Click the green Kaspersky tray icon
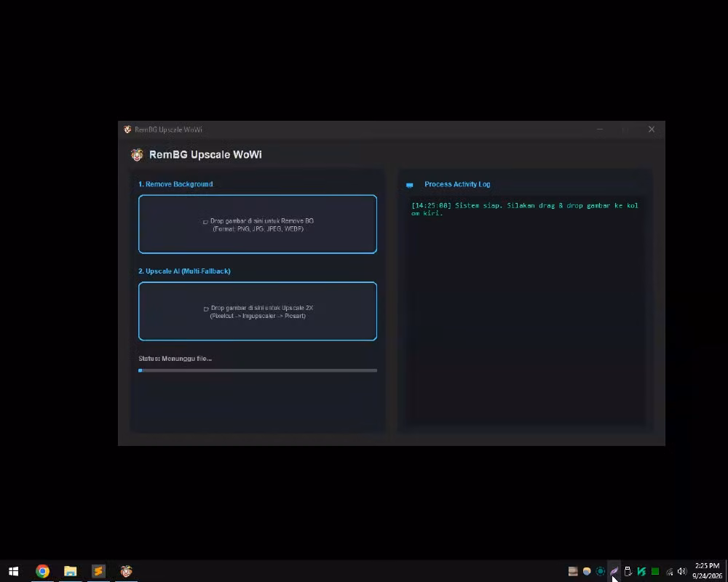 coord(641,571)
